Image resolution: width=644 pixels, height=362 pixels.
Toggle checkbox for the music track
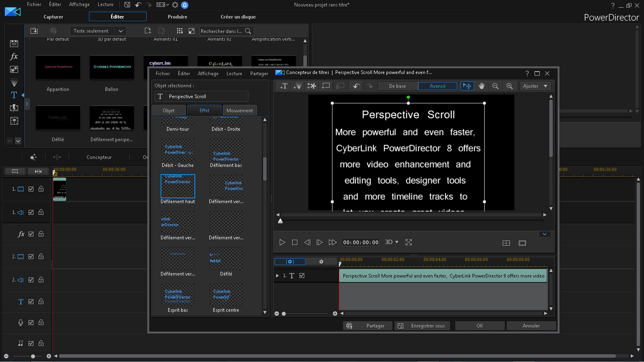click(31, 343)
